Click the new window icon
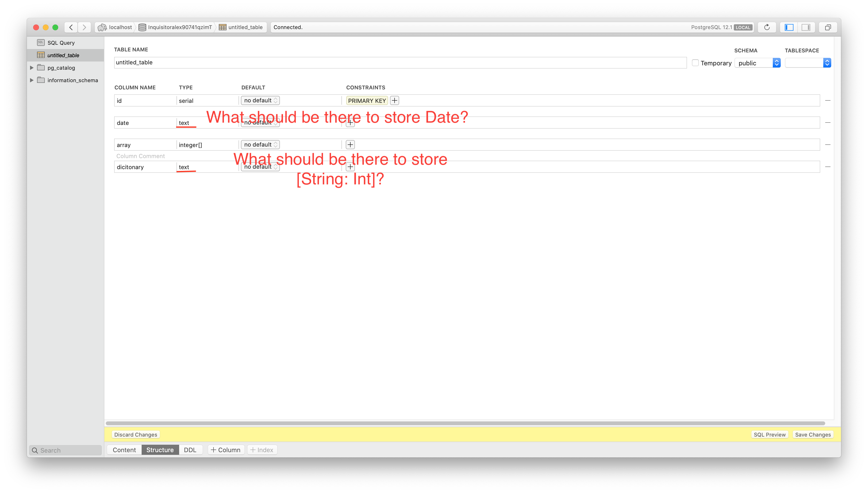This screenshot has width=868, height=493. click(828, 27)
